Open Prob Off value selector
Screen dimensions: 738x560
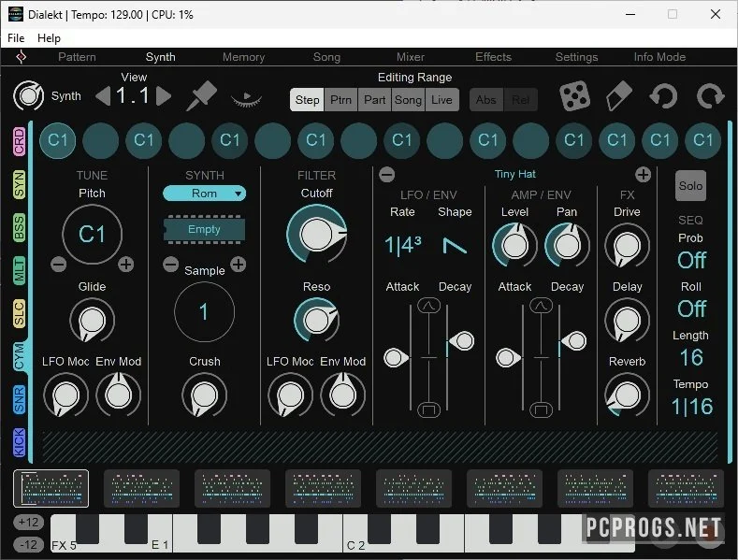tap(691, 260)
